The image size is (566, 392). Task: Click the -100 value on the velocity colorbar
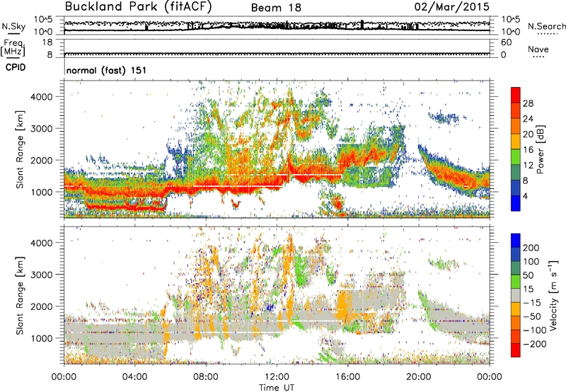[535, 330]
